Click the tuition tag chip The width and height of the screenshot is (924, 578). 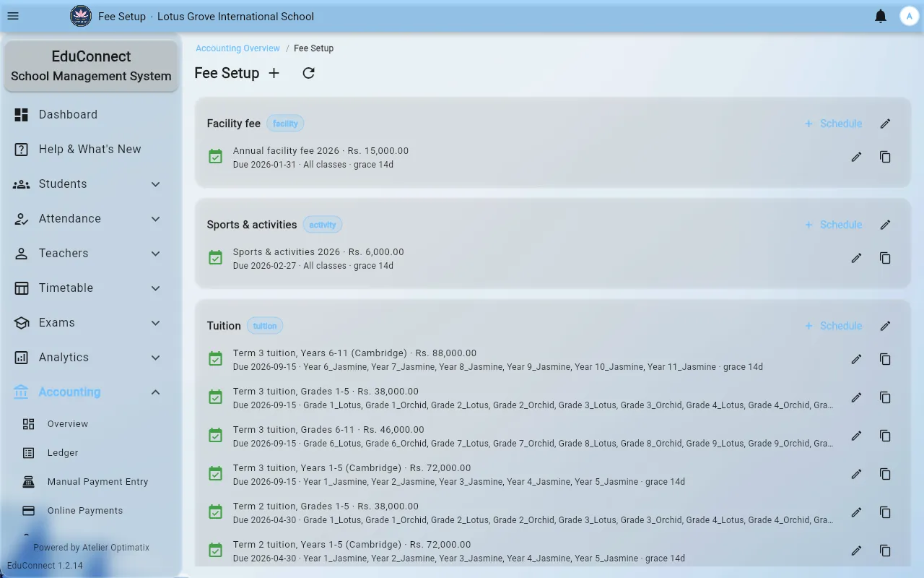pyautogui.click(x=265, y=326)
